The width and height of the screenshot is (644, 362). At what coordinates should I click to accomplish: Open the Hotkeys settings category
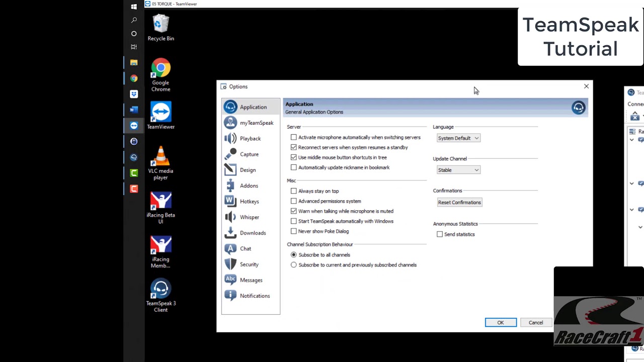[x=251, y=201]
